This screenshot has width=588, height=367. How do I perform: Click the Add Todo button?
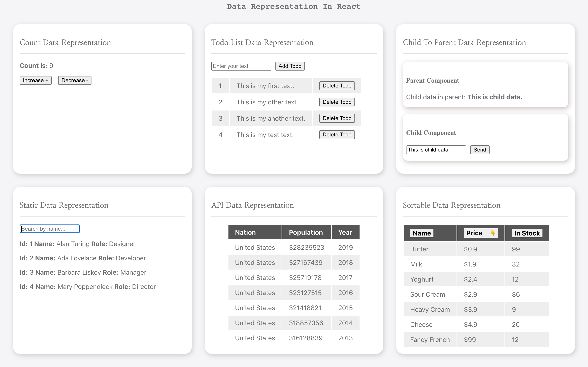[290, 66]
